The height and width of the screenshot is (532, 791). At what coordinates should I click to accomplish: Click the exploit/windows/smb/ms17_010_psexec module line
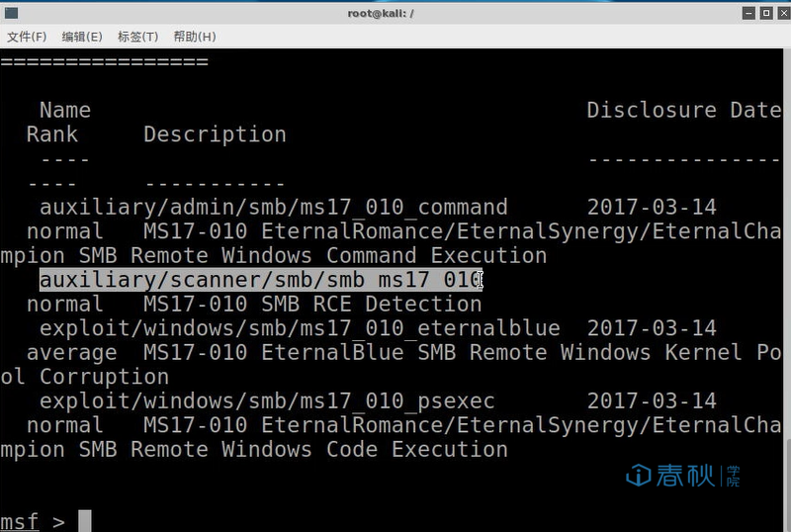267,400
